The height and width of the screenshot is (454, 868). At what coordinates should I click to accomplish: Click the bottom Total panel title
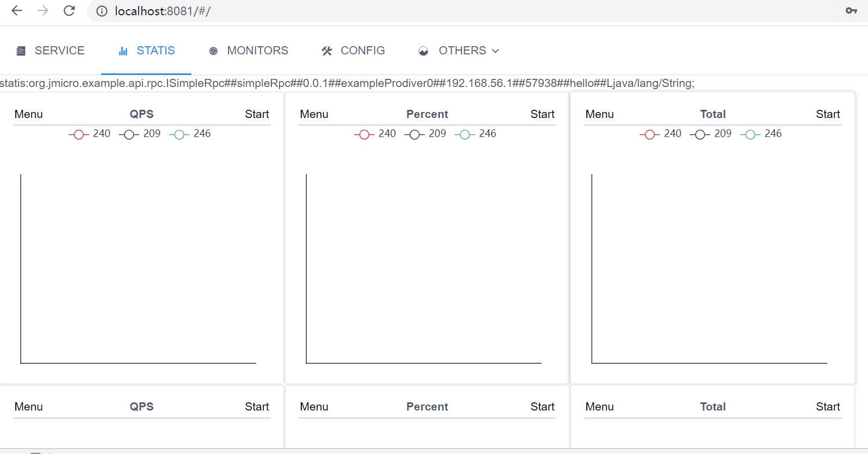click(x=712, y=407)
